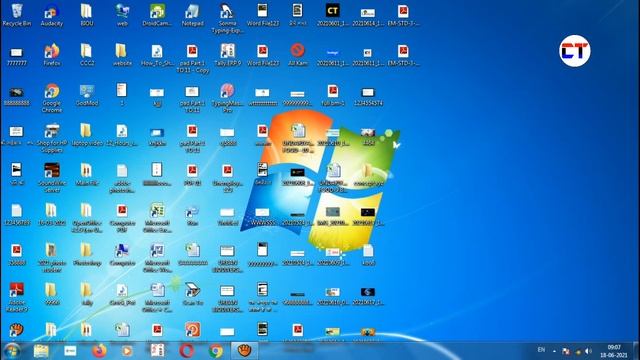Select the 'laptop video' folder
This screenshot has height=360, width=640.
pos(87,135)
